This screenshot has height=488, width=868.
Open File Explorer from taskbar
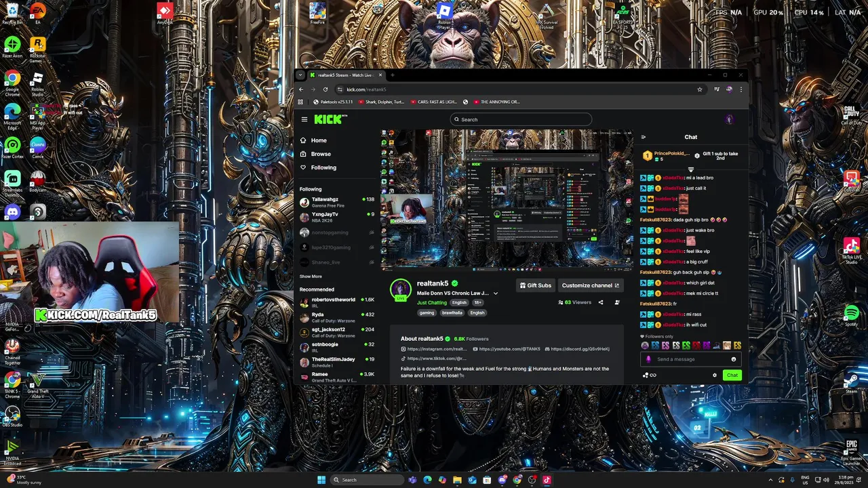[x=457, y=480]
